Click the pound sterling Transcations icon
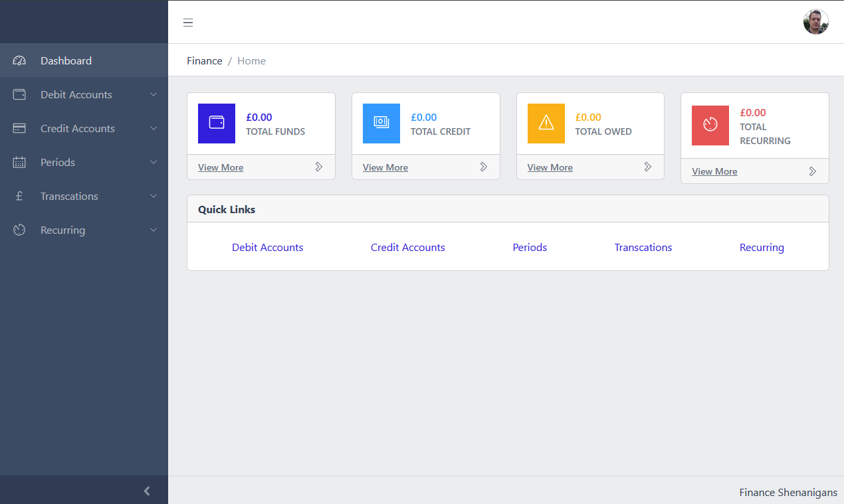This screenshot has height=504, width=844. (19, 196)
